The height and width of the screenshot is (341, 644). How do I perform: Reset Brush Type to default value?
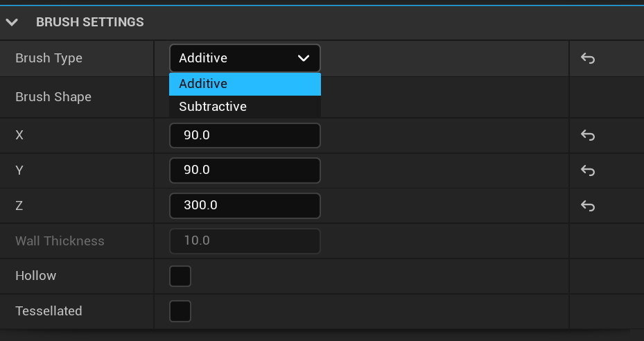pyautogui.click(x=588, y=58)
